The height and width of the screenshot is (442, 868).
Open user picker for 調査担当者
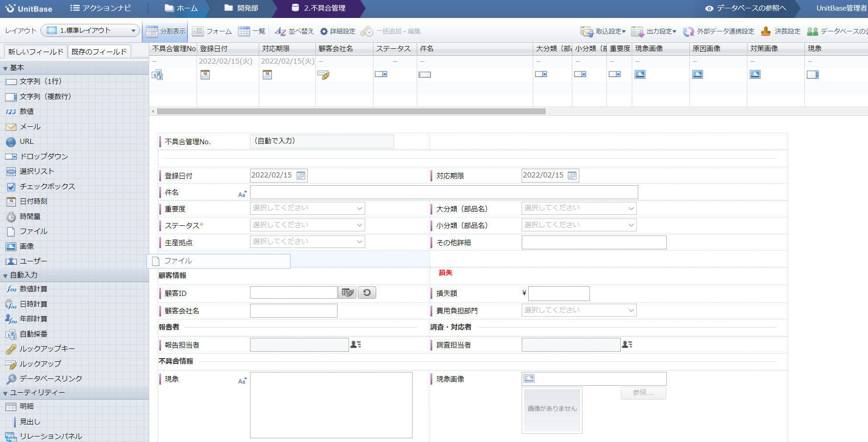point(627,345)
